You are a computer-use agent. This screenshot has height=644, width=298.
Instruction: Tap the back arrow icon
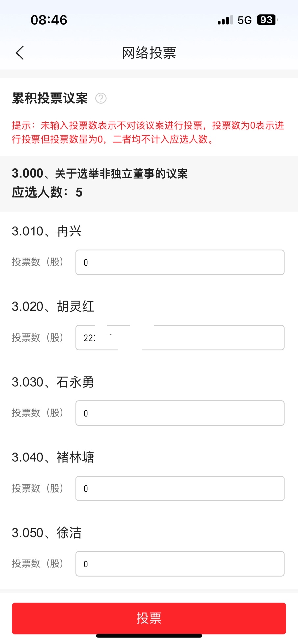click(x=20, y=53)
